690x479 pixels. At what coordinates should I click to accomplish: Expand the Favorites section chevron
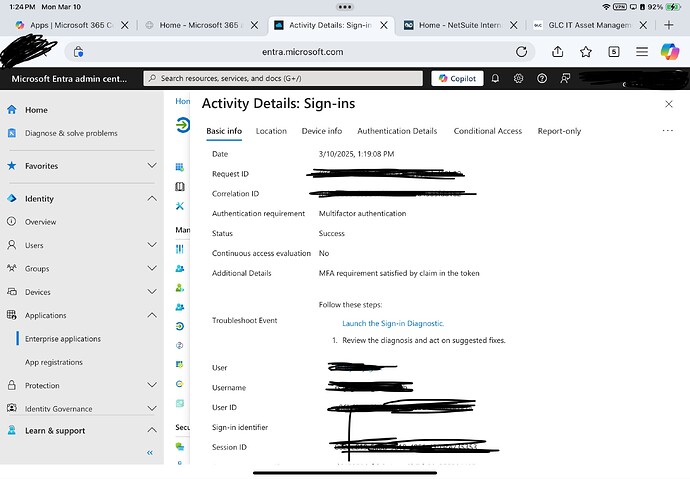click(152, 165)
